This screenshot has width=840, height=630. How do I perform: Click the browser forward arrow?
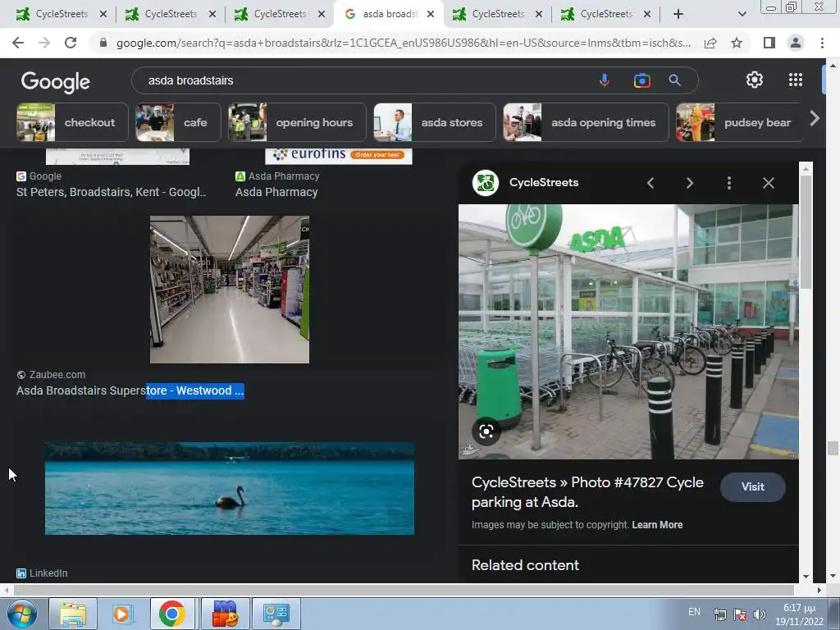point(44,43)
